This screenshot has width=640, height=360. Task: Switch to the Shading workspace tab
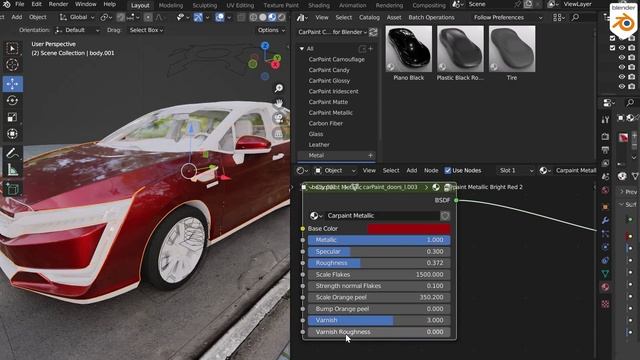pyautogui.click(x=319, y=5)
